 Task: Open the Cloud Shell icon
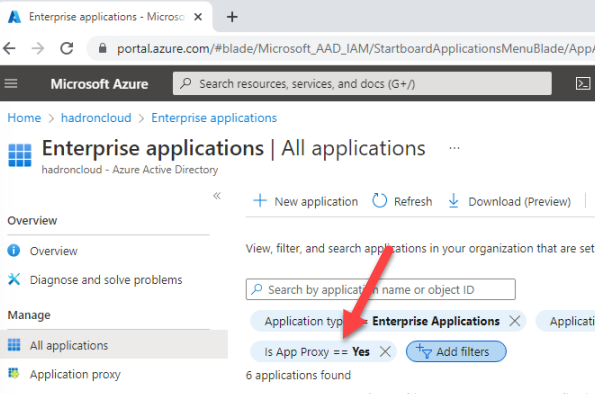tap(582, 84)
